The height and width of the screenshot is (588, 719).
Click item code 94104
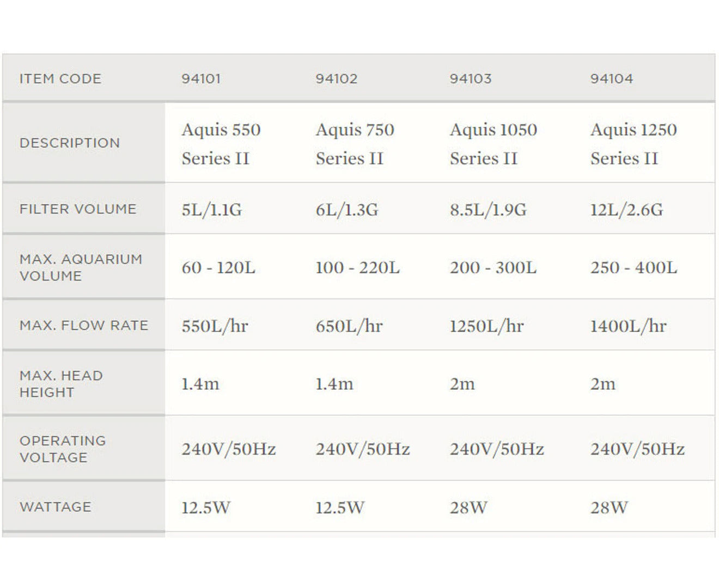coord(612,78)
